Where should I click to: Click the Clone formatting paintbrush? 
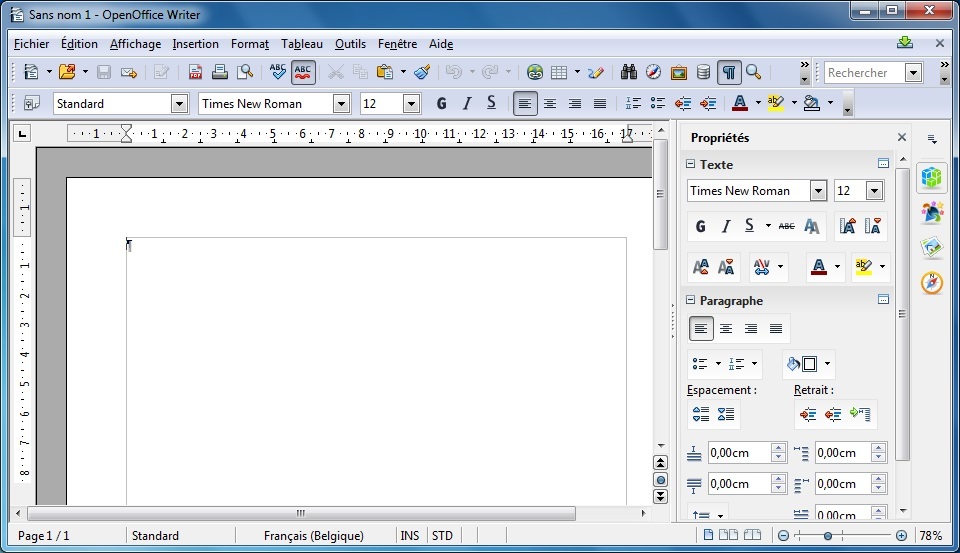422,72
